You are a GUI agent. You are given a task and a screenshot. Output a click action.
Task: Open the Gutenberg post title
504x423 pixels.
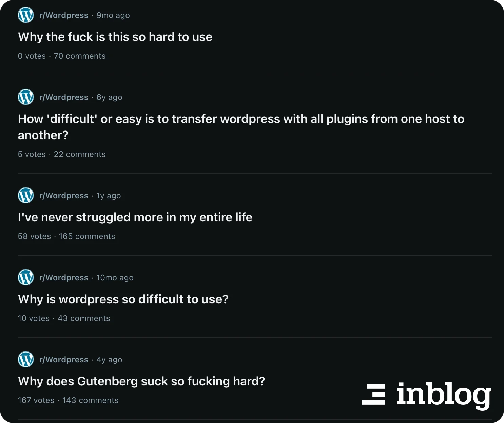tap(141, 381)
